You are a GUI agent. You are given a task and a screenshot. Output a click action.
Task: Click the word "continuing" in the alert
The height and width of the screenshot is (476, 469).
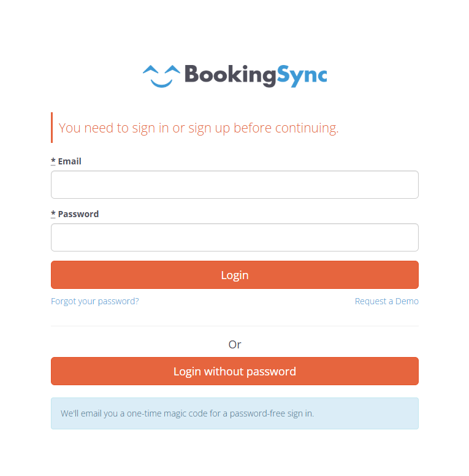tap(306, 128)
